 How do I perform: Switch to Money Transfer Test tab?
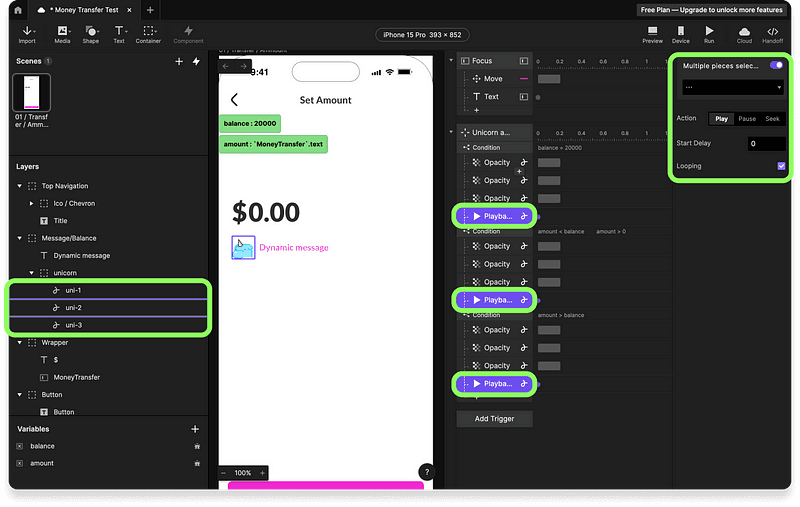[x=85, y=10]
